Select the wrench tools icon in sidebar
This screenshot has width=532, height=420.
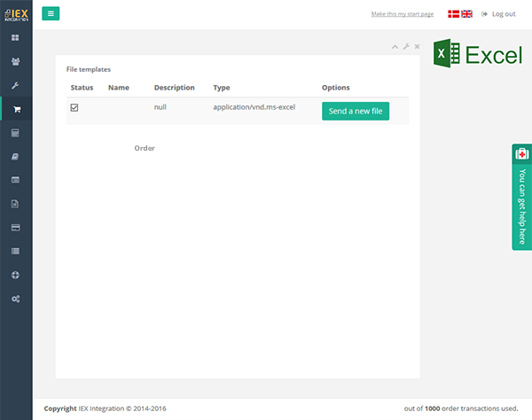pos(16,86)
